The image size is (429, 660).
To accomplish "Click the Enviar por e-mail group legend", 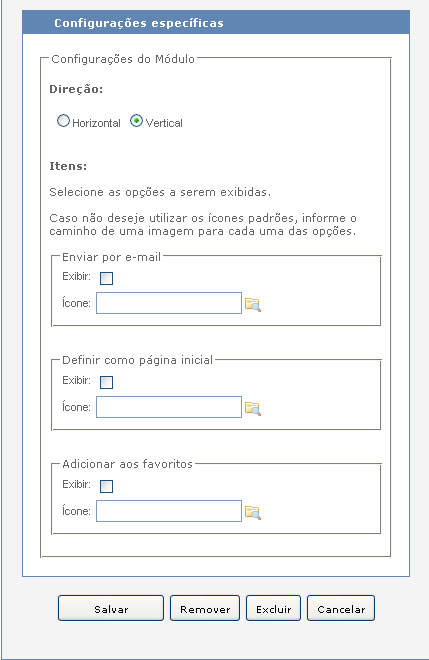I will point(112,257).
